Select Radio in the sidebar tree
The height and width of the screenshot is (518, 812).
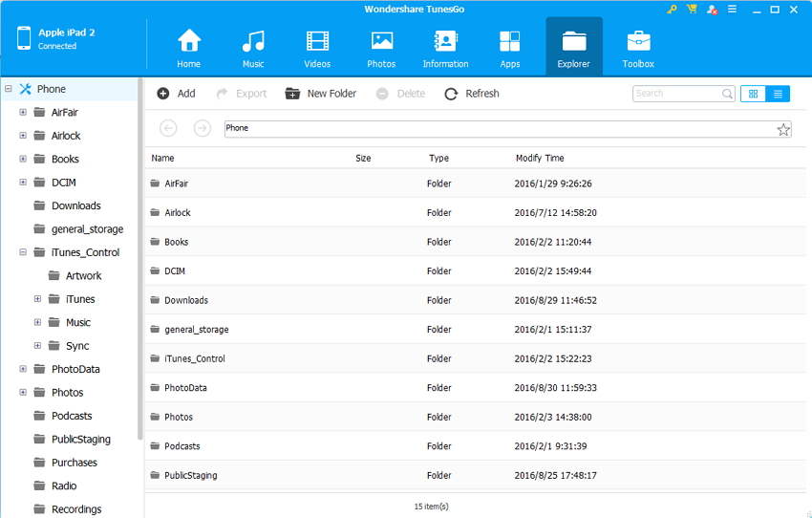64,486
